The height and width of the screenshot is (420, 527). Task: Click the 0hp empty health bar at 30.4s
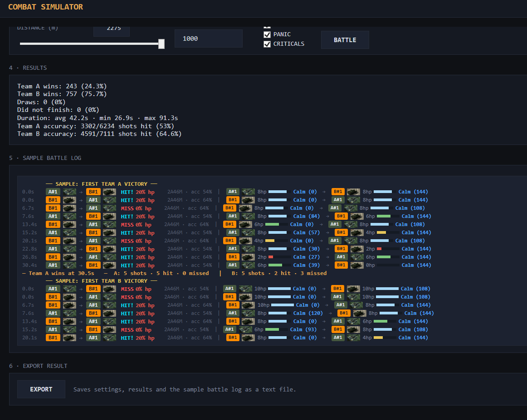388,265
